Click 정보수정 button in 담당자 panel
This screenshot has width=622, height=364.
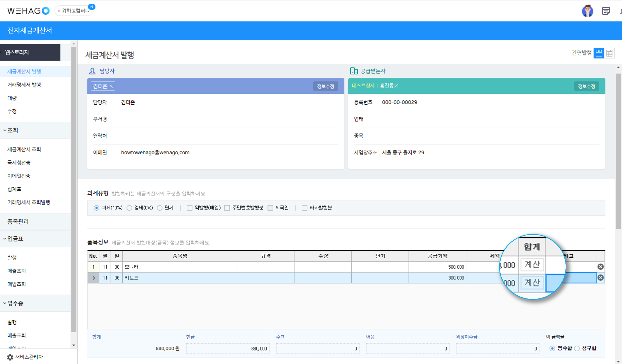coord(325,86)
